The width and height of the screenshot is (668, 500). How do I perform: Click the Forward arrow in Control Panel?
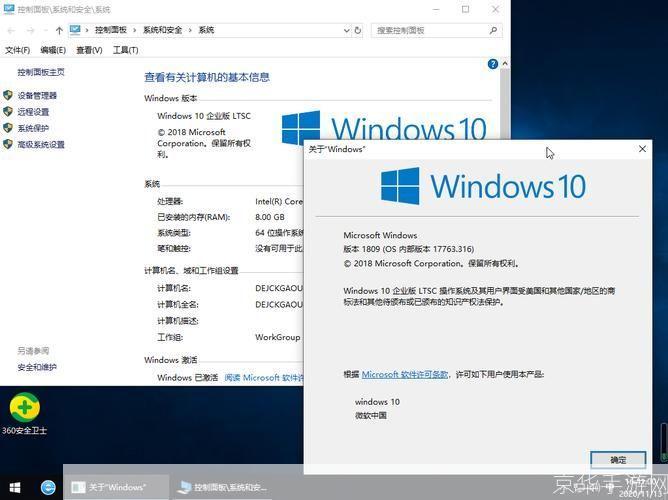pos(30,30)
